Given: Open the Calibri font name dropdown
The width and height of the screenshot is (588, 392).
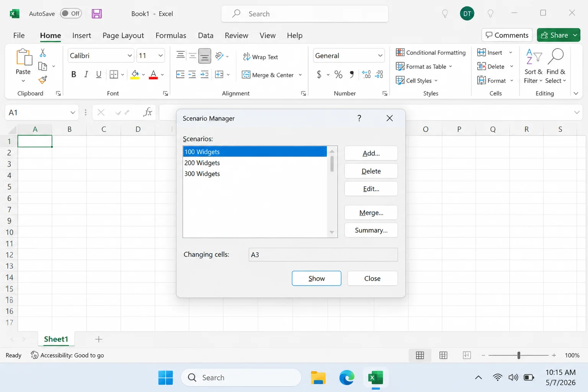Looking at the screenshot, I should pyautogui.click(x=130, y=56).
